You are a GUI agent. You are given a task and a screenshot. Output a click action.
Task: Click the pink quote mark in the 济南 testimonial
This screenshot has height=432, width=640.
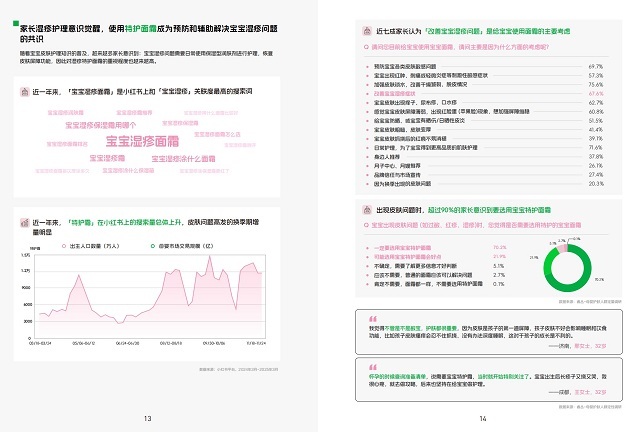373,318
